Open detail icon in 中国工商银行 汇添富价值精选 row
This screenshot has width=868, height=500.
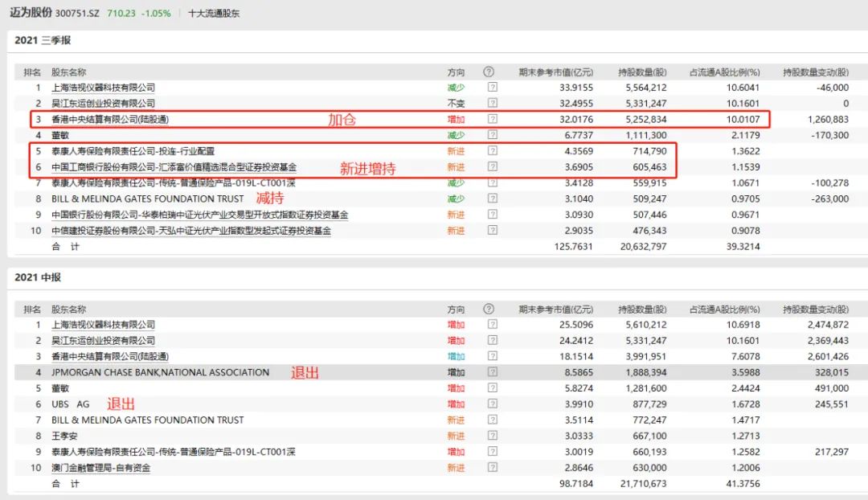click(493, 167)
